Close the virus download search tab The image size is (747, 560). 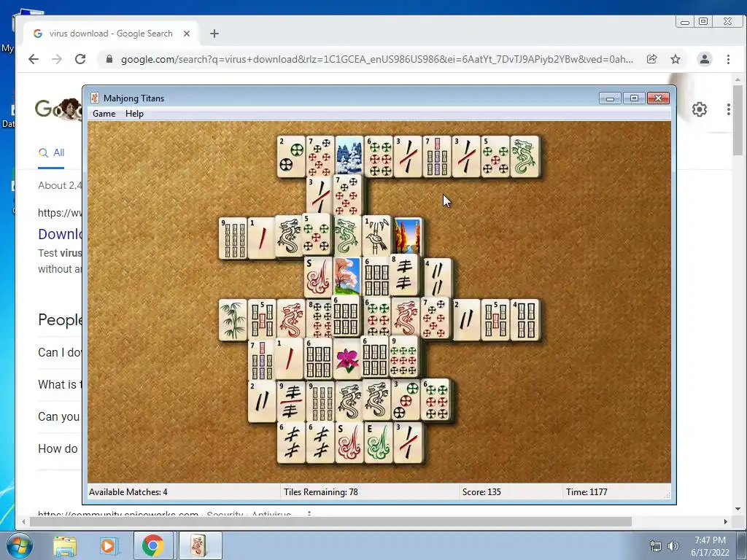187,34
